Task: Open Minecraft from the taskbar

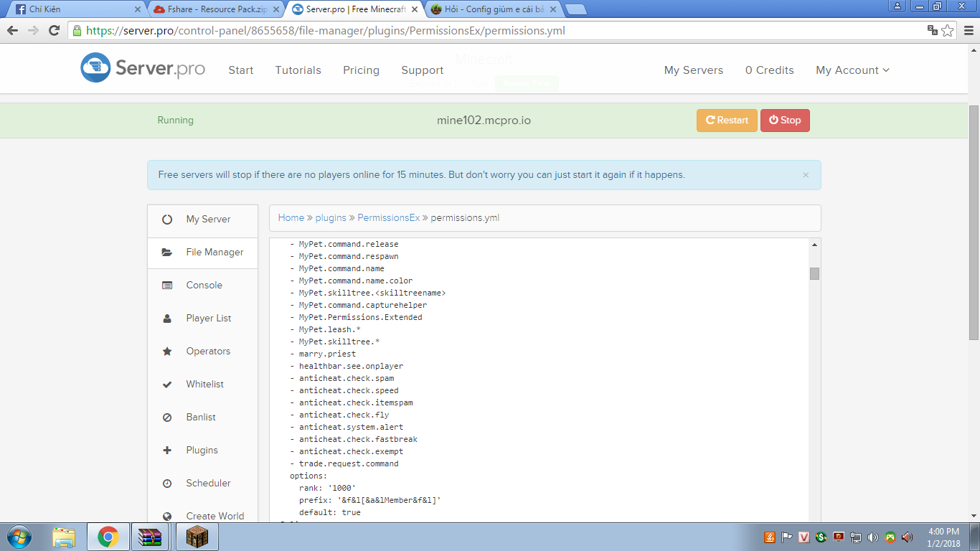Action: click(x=196, y=537)
